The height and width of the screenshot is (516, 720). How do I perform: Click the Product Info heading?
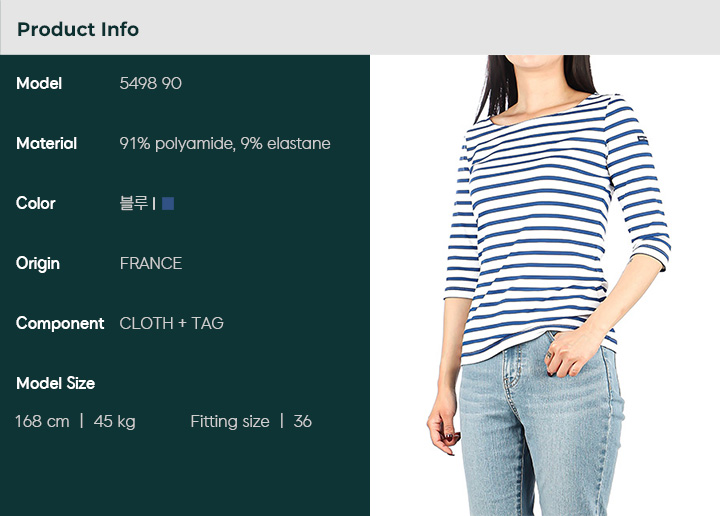click(x=78, y=29)
